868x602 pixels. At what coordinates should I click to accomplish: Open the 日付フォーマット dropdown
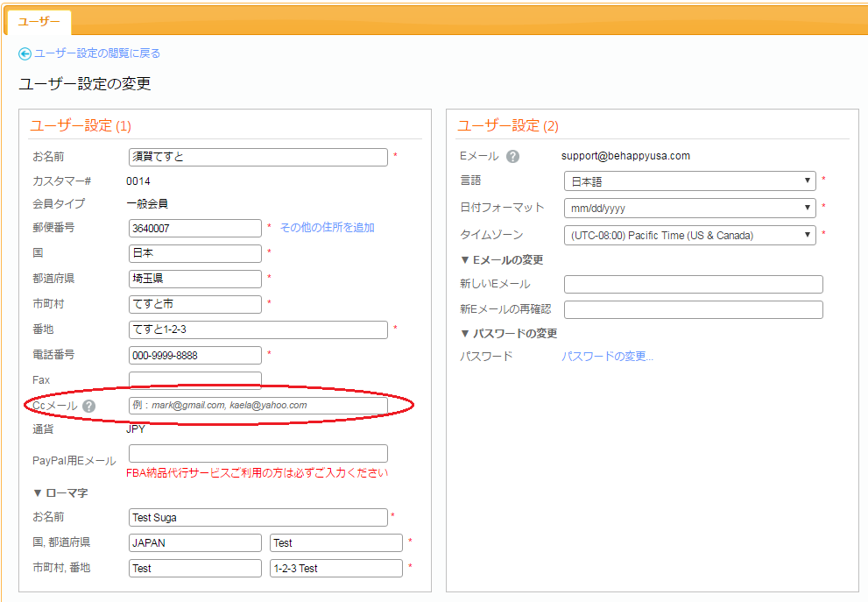(x=689, y=209)
